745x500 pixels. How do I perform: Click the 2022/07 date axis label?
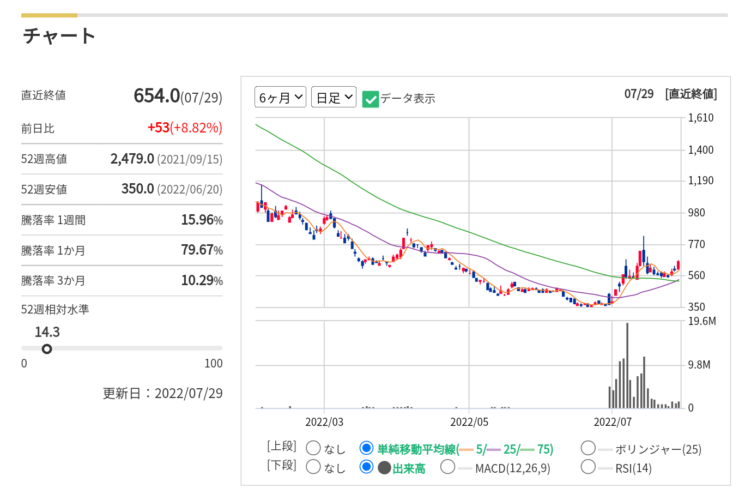[613, 422]
